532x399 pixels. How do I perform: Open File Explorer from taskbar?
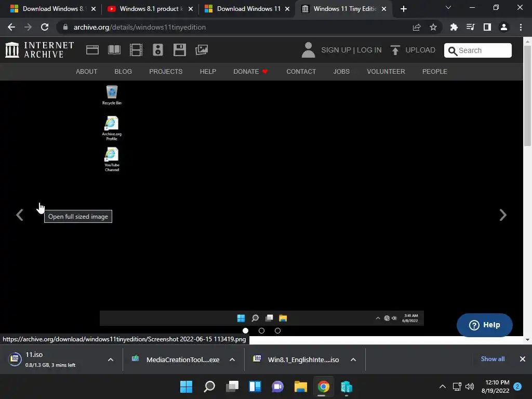click(301, 387)
